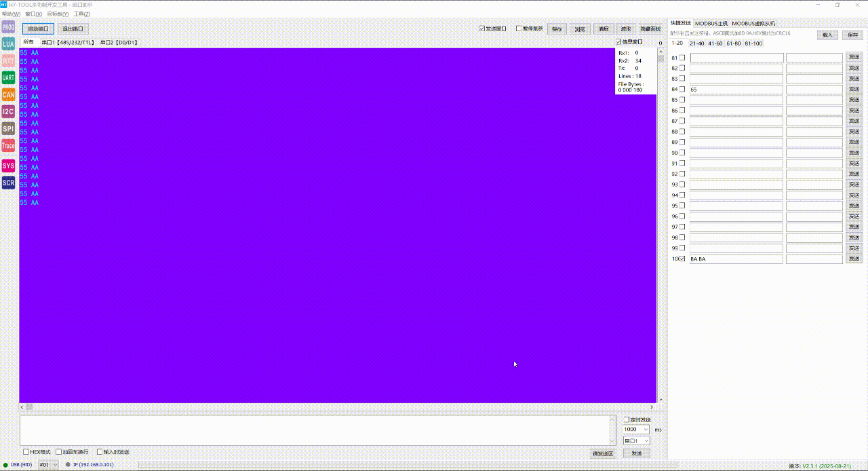This screenshot has height=471, width=868.
Task: Enable 定时发送 timed sending
Action: click(627, 419)
